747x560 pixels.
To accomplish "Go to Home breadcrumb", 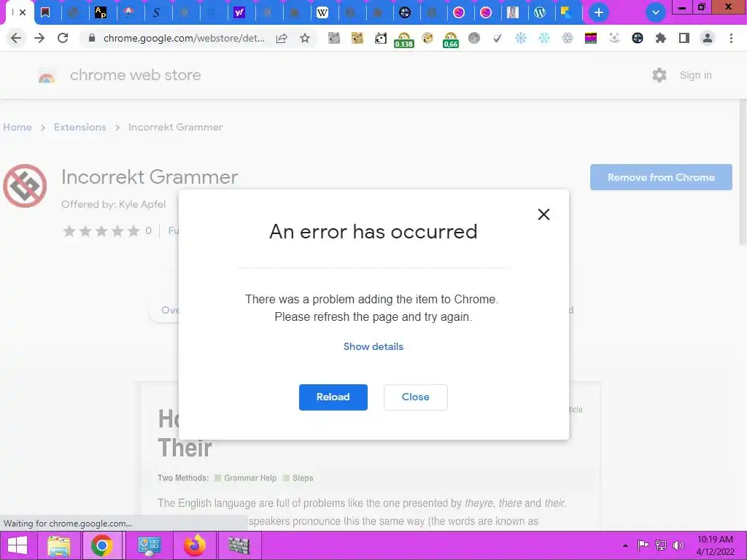I will click(18, 127).
